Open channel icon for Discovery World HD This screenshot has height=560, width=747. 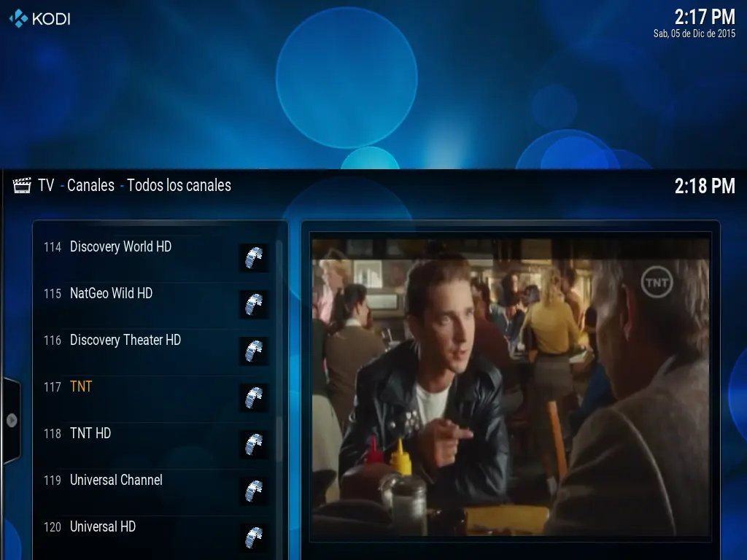coord(253,258)
